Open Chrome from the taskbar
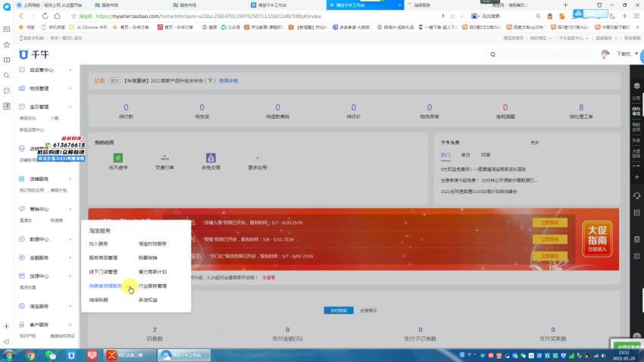 30,355
